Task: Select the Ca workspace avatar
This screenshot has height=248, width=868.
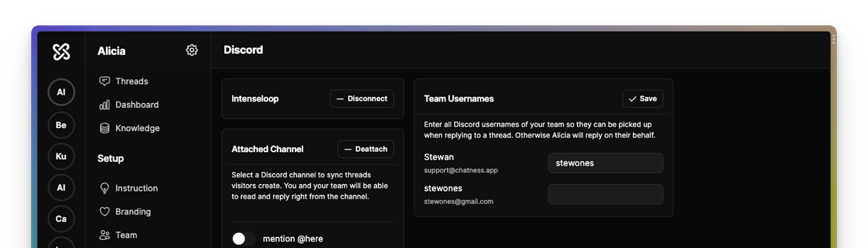Action: tap(61, 219)
